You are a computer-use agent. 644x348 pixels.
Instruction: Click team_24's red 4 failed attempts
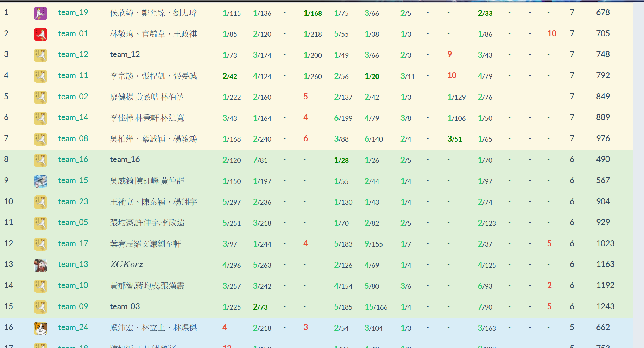coord(225,328)
